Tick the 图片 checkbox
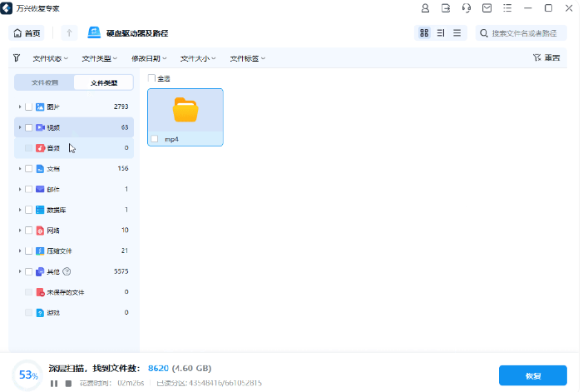 (x=28, y=107)
